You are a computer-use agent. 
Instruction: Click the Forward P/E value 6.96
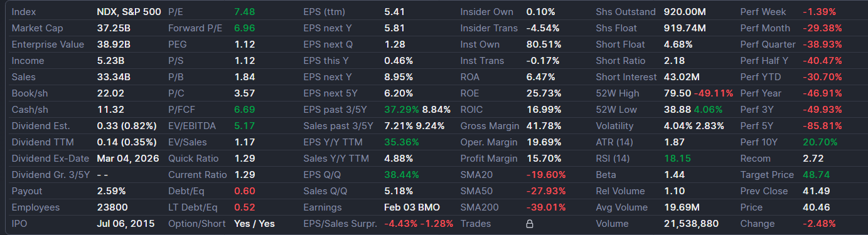point(245,28)
